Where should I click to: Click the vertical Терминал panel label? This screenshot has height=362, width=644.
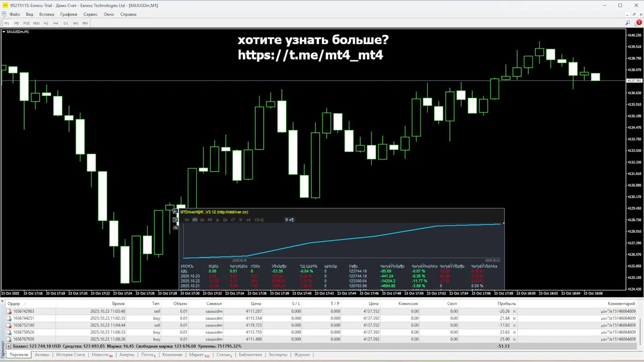[3, 349]
